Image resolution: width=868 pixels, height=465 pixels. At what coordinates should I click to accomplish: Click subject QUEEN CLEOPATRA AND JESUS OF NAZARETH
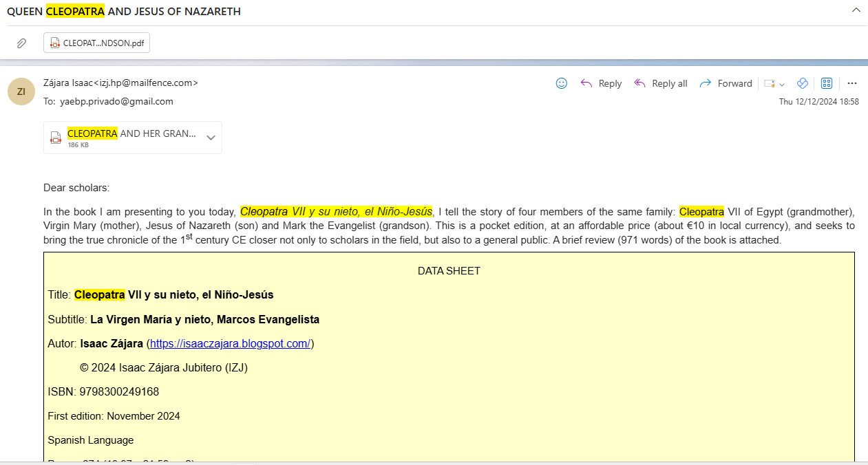(124, 11)
